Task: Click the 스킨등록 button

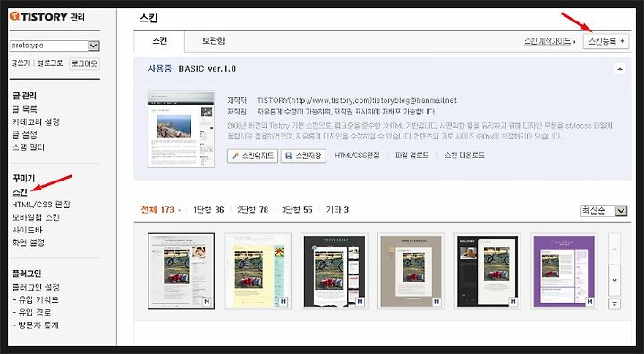Action: tap(606, 41)
